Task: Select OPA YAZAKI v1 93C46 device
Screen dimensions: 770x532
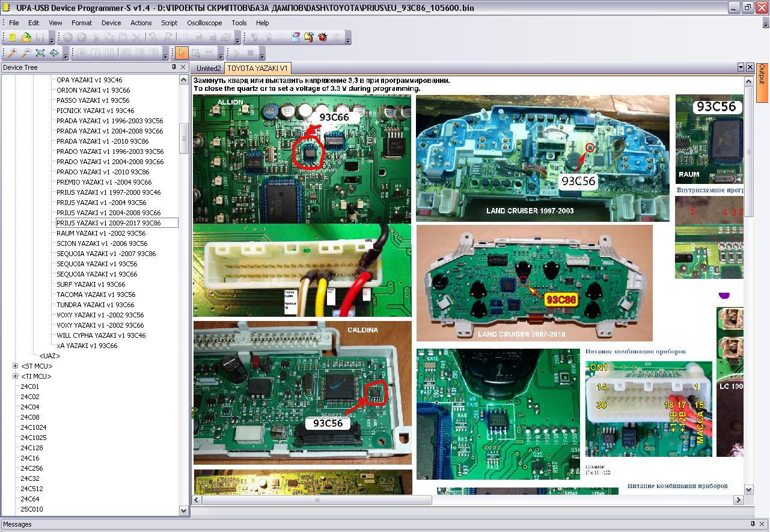Action: click(x=90, y=80)
